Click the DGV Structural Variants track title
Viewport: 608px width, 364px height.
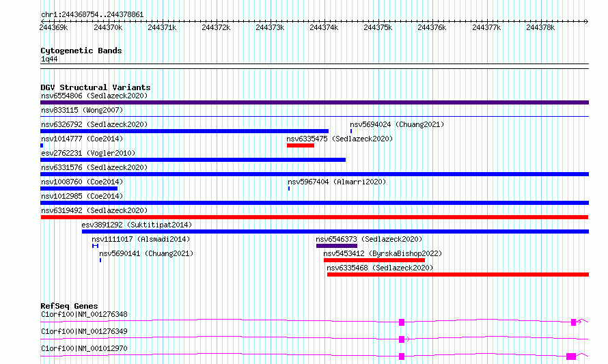(96, 87)
